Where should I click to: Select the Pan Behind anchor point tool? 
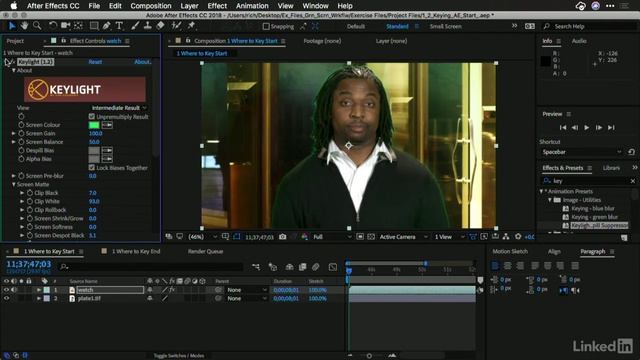[x=78, y=26]
